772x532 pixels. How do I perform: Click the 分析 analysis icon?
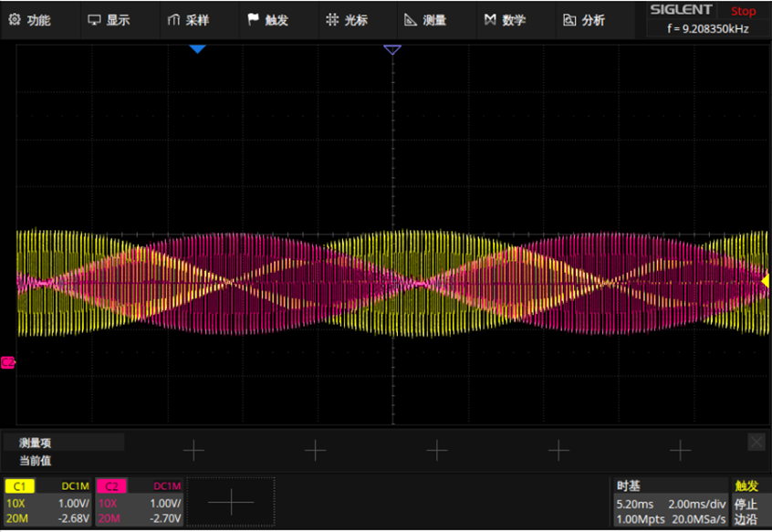point(569,20)
